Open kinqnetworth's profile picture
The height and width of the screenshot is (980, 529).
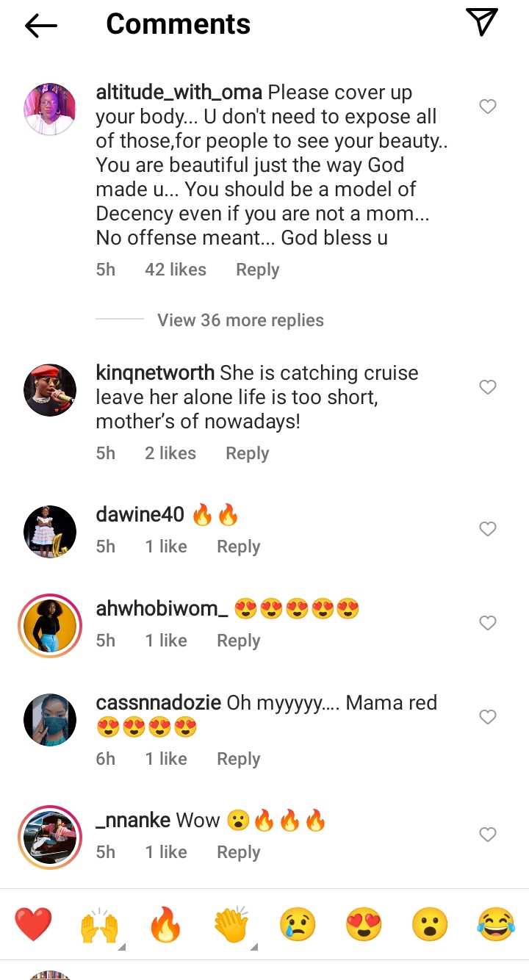[50, 389]
